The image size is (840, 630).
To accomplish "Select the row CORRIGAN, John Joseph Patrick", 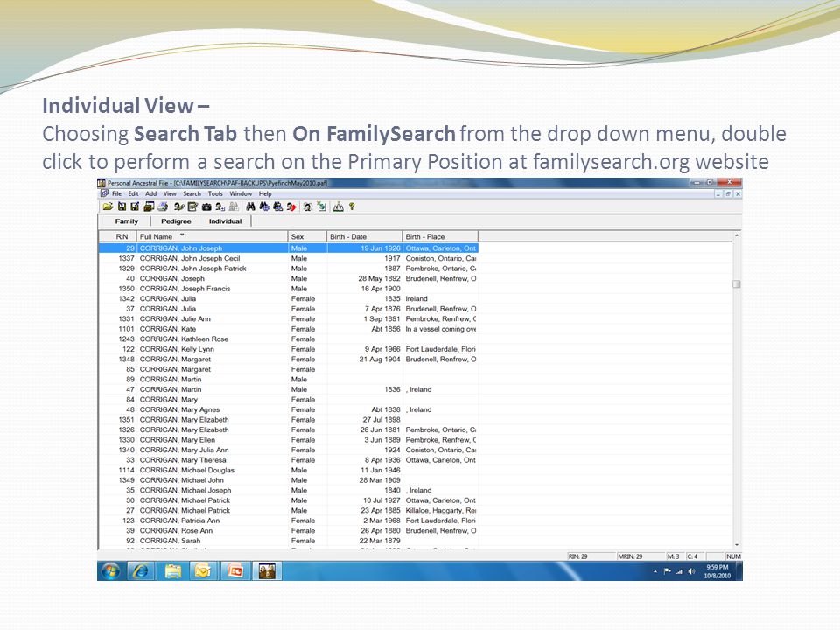I will (288, 269).
